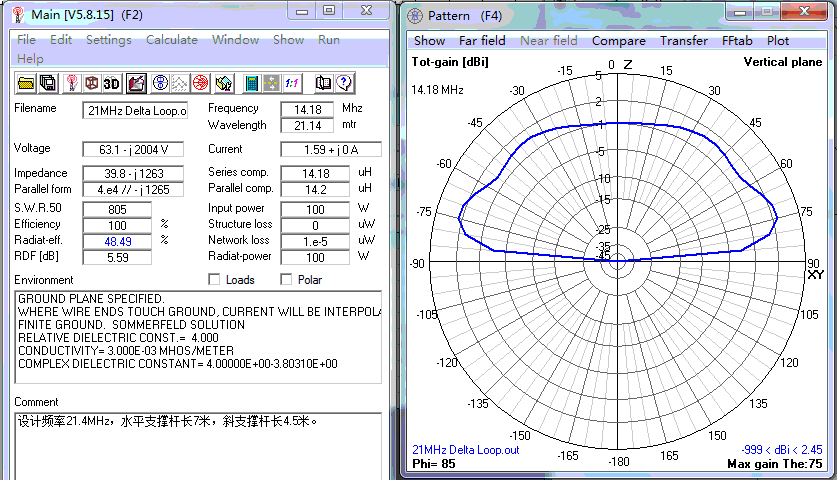Click the Main window antenna title icon
837x480 pixels.
(19, 14)
